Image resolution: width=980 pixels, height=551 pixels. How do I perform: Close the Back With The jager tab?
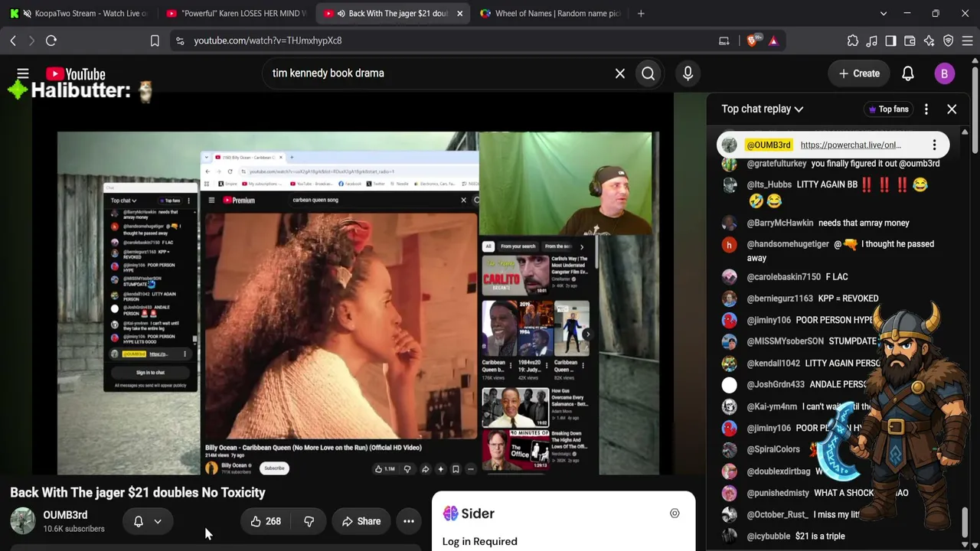[459, 13]
